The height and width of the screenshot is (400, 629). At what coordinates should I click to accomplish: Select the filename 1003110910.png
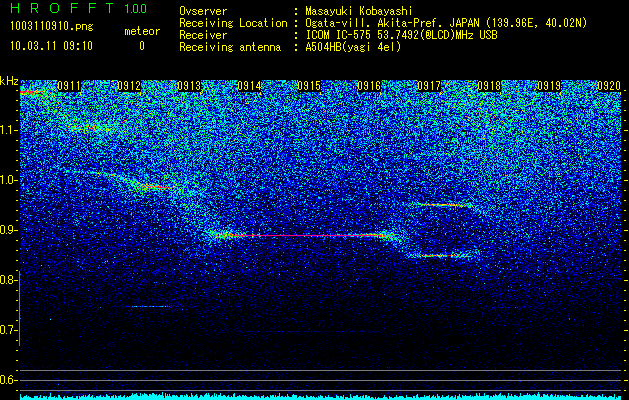(x=52, y=27)
